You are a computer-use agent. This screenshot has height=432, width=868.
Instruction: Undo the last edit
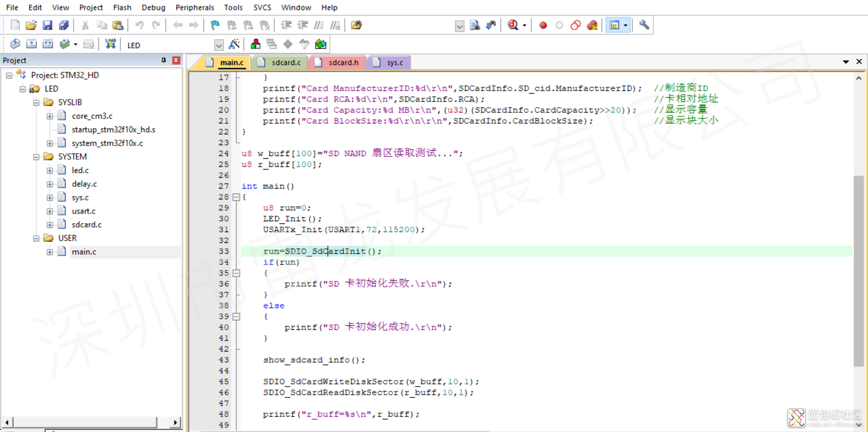[x=140, y=25]
